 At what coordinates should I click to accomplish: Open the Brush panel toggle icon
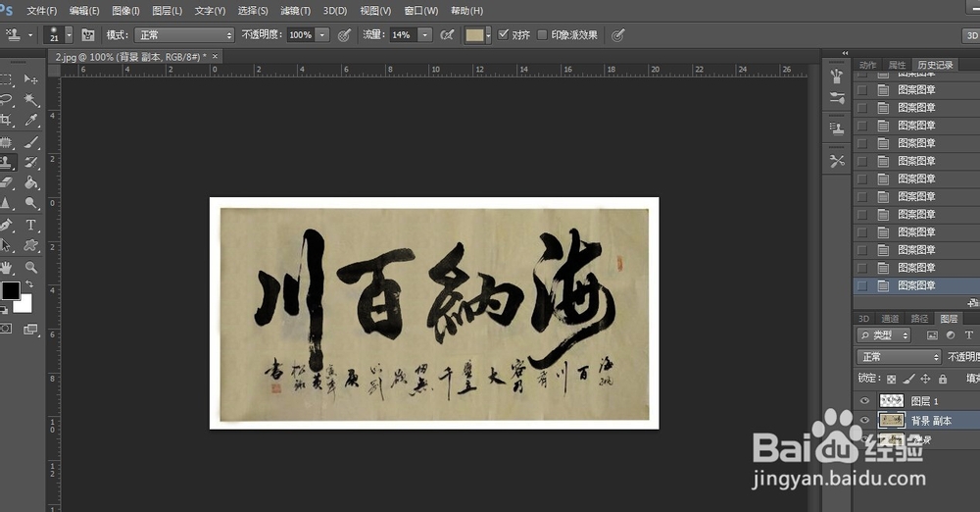(87, 35)
